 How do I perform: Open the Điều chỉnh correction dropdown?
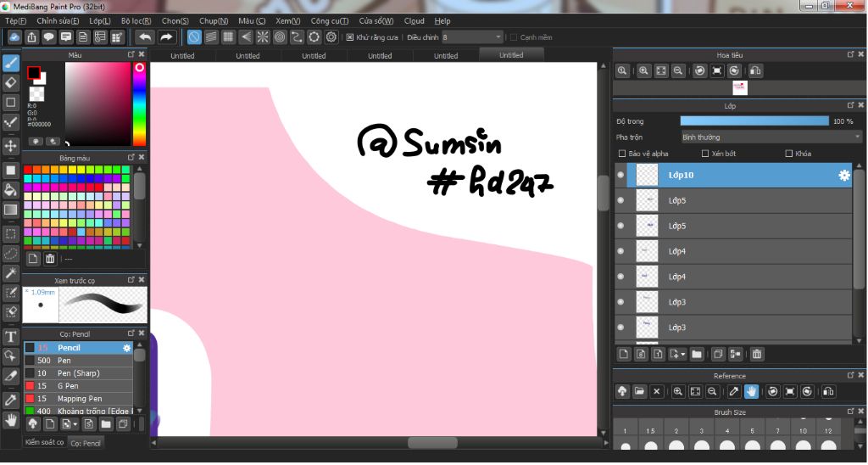tap(472, 37)
